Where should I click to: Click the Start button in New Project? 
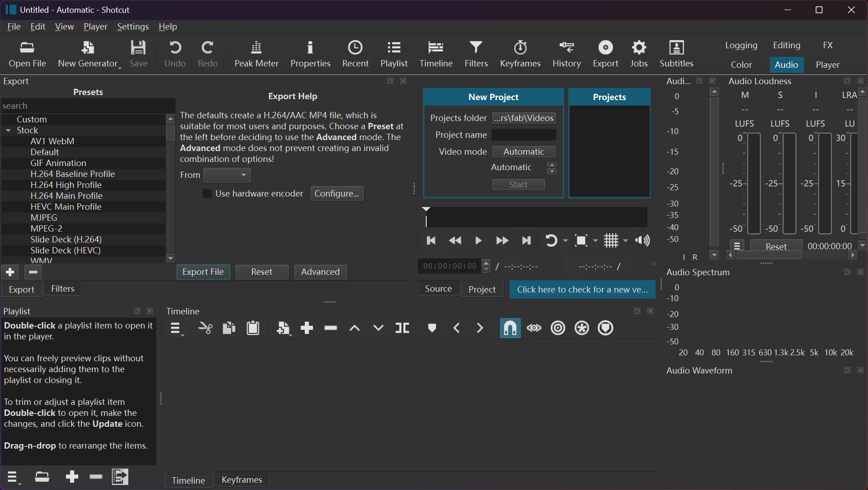tap(518, 184)
